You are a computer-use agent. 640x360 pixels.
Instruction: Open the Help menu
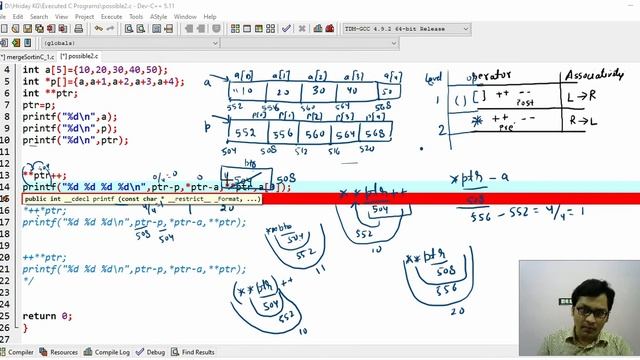[x=210, y=17]
